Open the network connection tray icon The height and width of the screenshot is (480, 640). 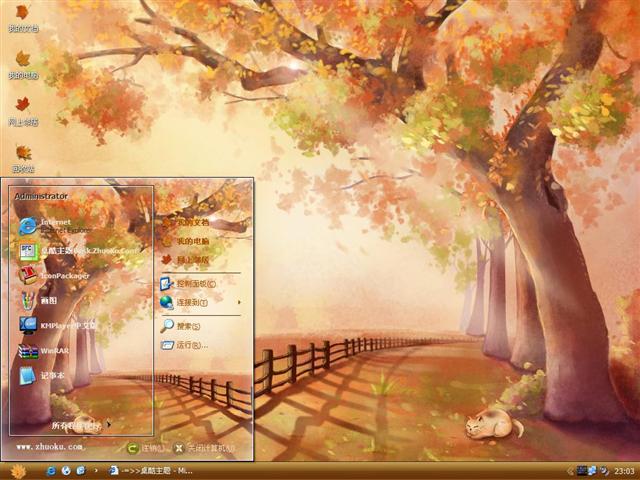pos(592,471)
